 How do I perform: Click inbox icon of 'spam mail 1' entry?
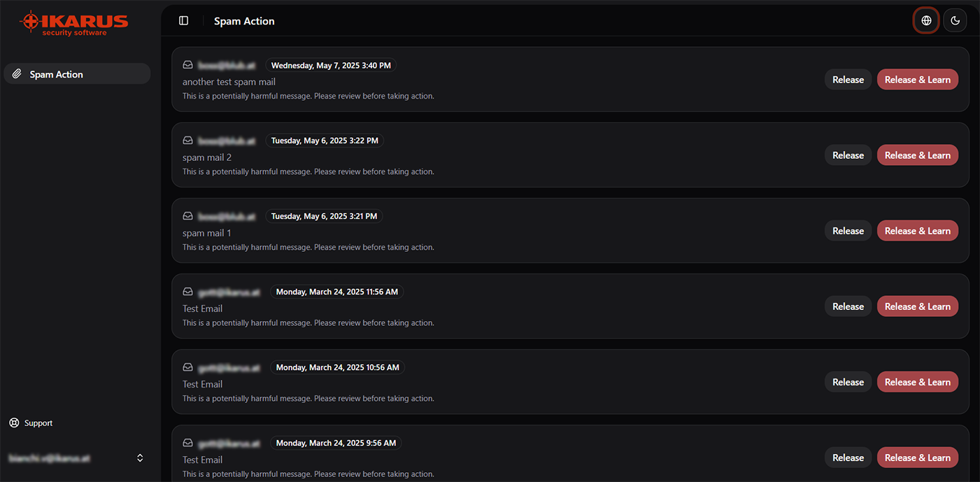[187, 216]
